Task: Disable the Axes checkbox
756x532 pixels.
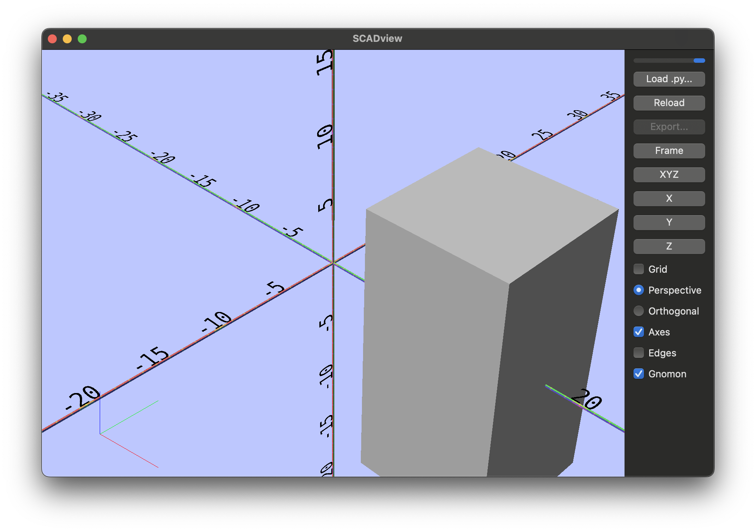Action: (639, 332)
